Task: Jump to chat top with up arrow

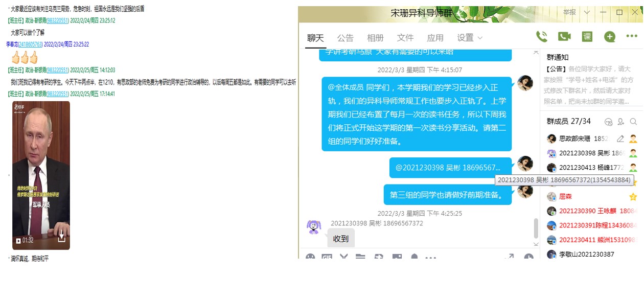Action: point(536,52)
